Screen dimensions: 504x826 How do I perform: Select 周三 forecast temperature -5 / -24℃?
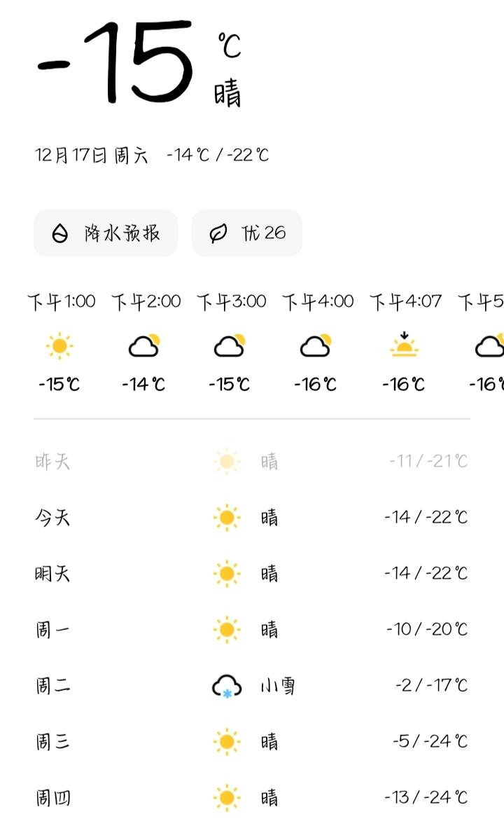[x=430, y=742]
